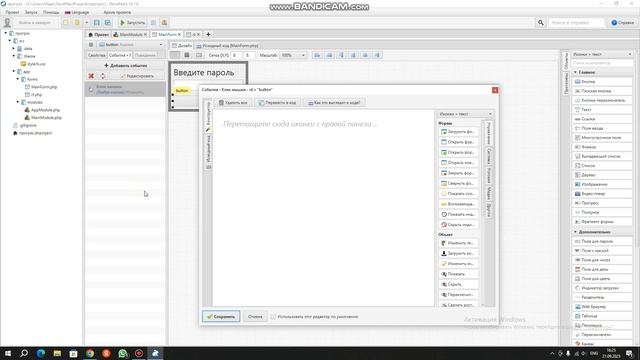Expand the .data folder in project tree
Screen dimensions: 640x360
pyautogui.click(x=13, y=49)
